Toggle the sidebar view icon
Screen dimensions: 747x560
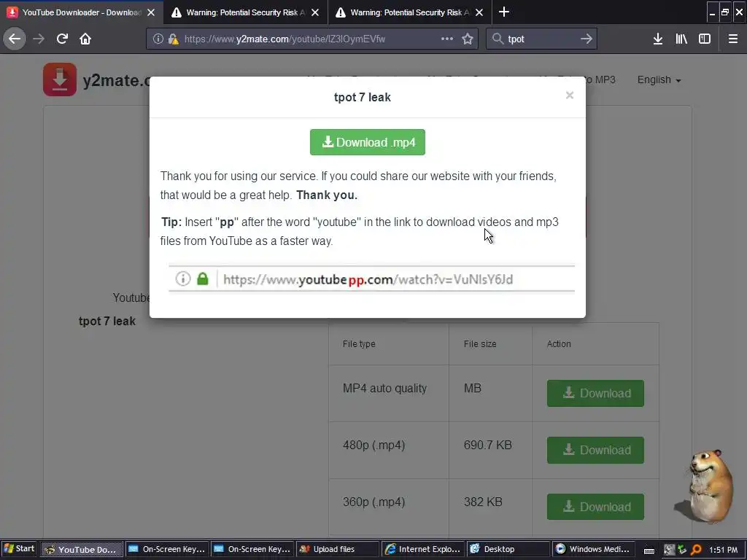pos(705,39)
